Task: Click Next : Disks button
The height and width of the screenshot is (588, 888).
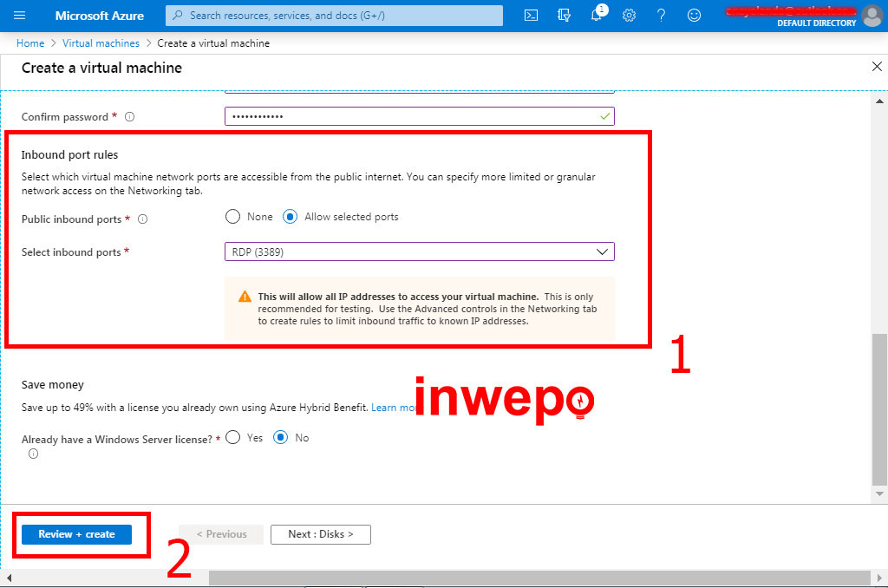Action: point(321,534)
